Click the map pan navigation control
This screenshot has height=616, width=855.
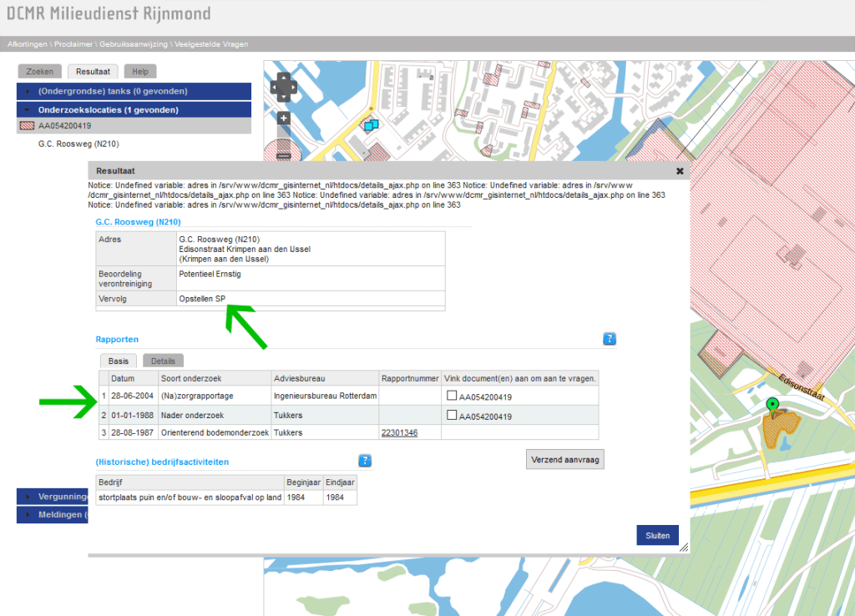pos(283,85)
